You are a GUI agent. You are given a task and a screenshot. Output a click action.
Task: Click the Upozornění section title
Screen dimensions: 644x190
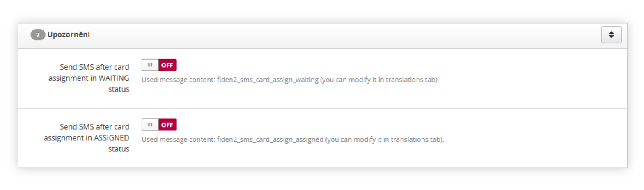point(69,35)
